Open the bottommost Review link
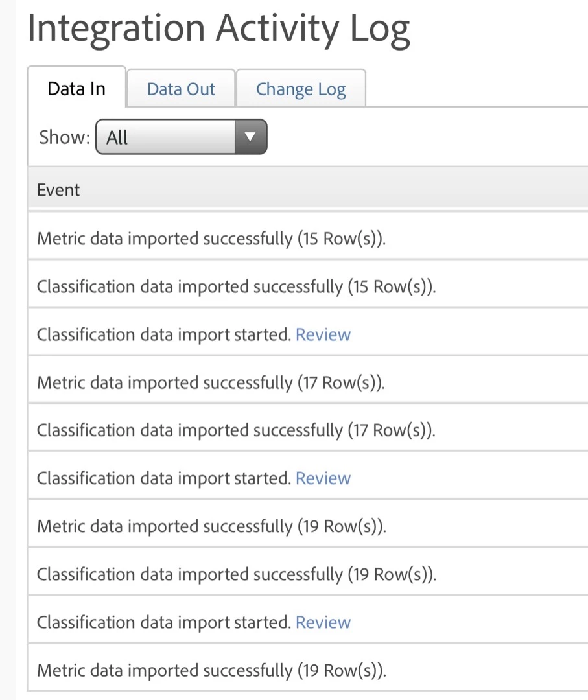This screenshot has width=588, height=700. click(x=323, y=622)
